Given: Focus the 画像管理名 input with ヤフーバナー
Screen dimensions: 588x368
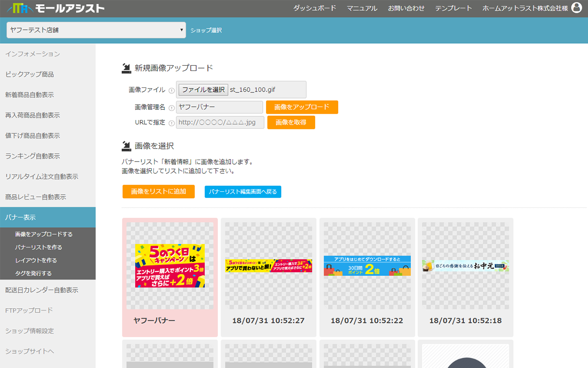Looking at the screenshot, I should (x=220, y=107).
